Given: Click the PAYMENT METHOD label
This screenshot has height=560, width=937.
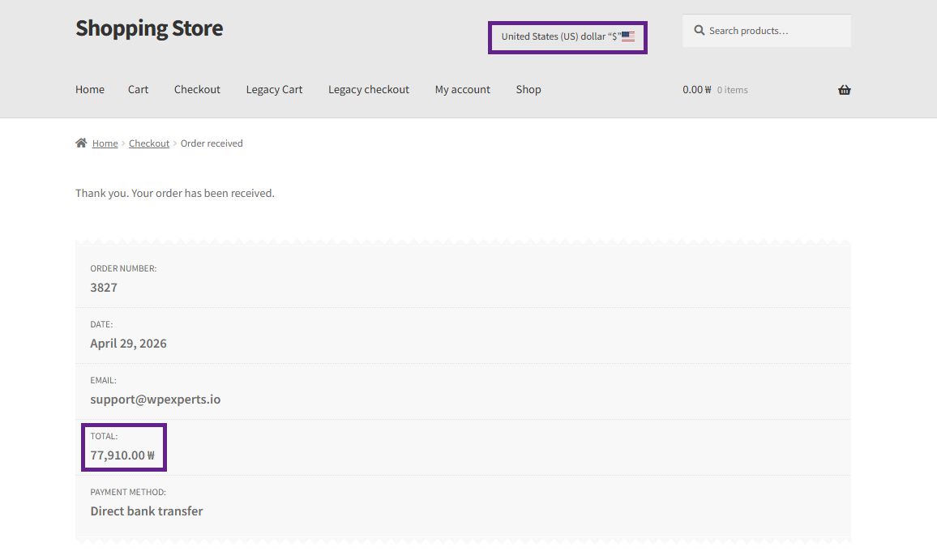Looking at the screenshot, I should [x=128, y=492].
